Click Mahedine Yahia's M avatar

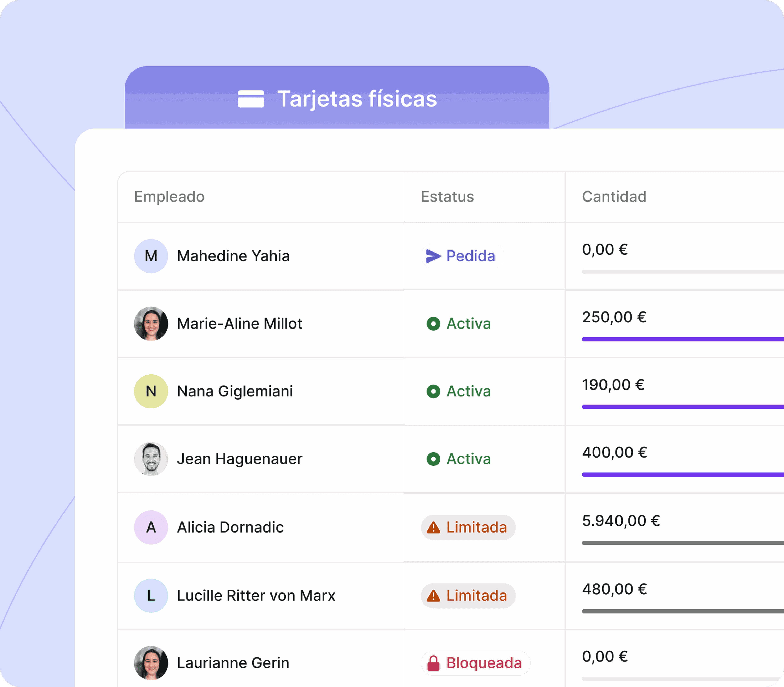pos(151,256)
